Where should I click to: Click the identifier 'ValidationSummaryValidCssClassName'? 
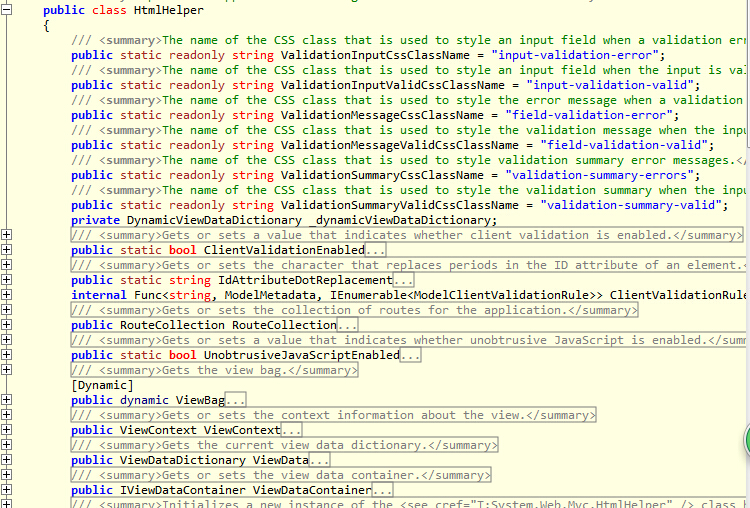click(400, 206)
